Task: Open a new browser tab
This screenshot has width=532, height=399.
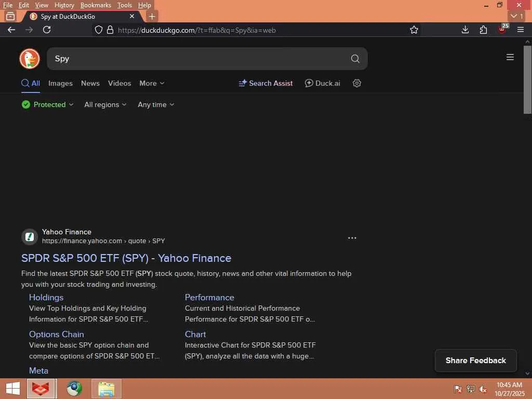Action: point(152,16)
